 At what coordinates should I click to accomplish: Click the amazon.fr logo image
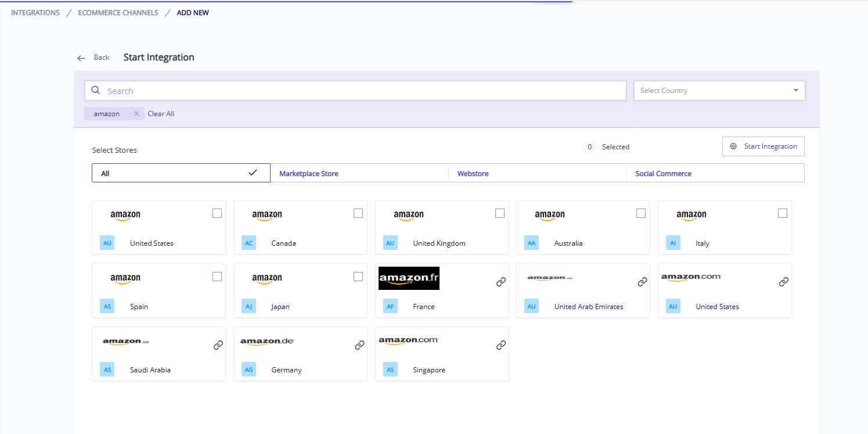(409, 278)
